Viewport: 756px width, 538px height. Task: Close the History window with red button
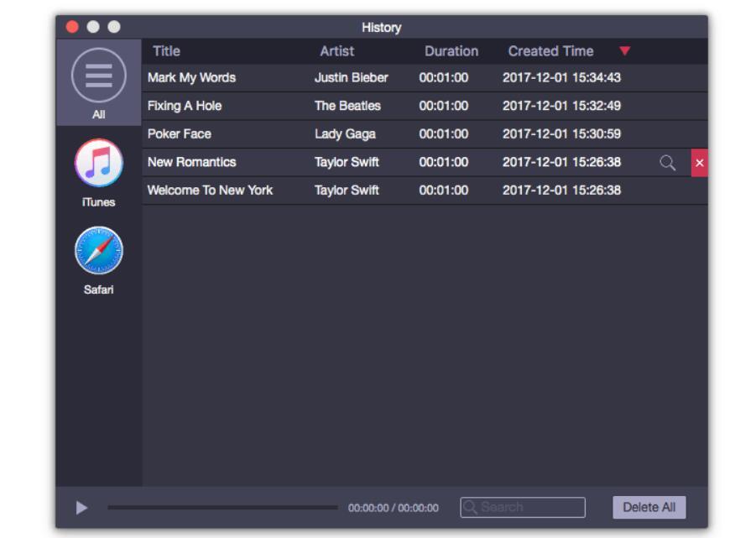click(72, 27)
